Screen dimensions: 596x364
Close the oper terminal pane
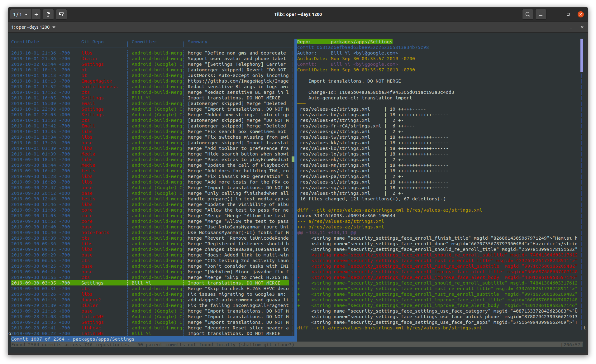tap(582, 27)
